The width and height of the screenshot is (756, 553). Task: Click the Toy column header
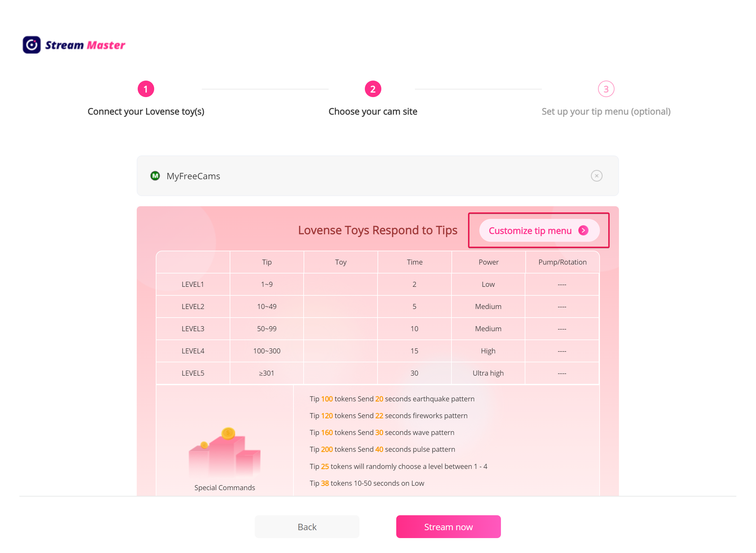point(341,262)
